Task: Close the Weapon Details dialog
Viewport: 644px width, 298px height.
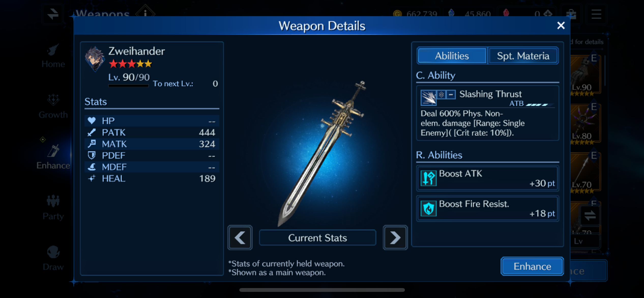Action: tap(561, 25)
